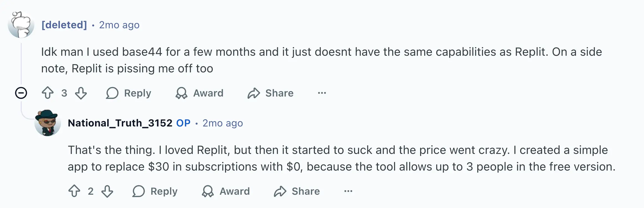Open the Award dialog on the top comment
The height and width of the screenshot is (208, 644).
[199, 93]
